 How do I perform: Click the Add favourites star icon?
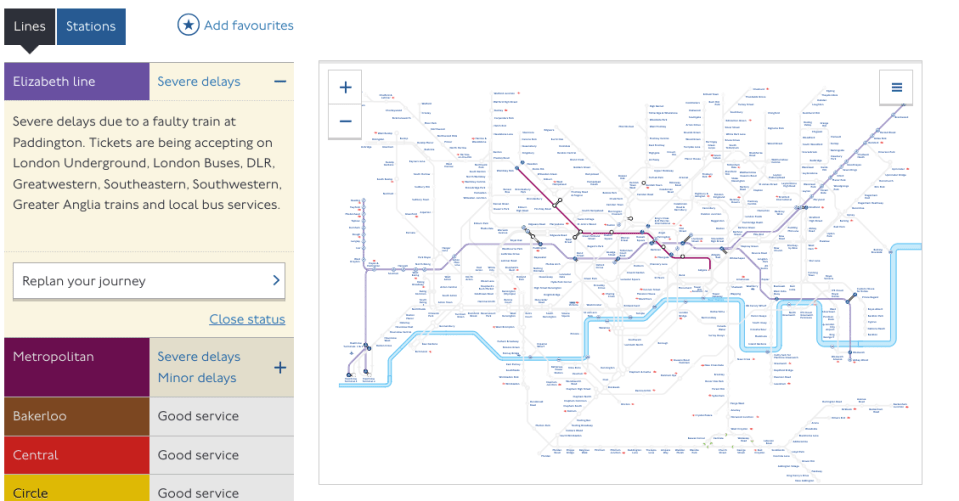point(188,25)
